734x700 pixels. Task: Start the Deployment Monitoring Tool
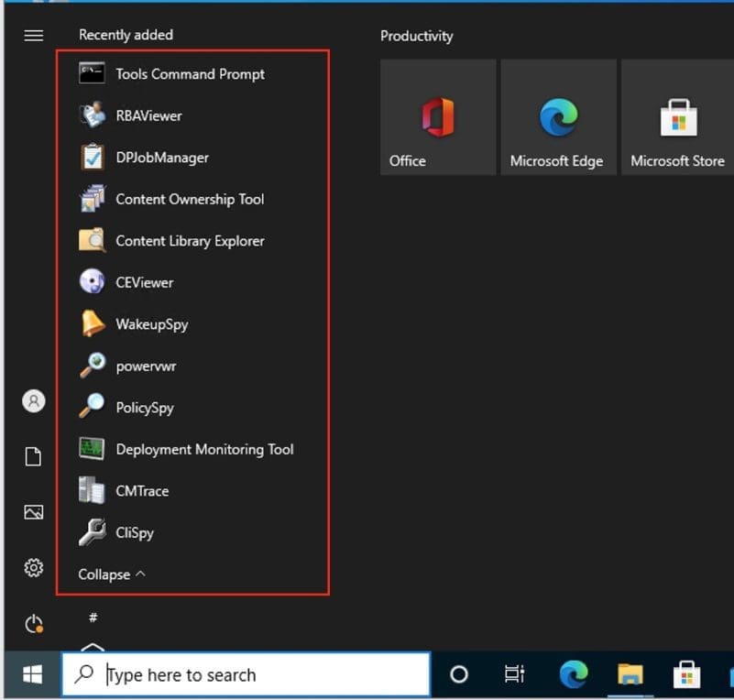point(203,450)
